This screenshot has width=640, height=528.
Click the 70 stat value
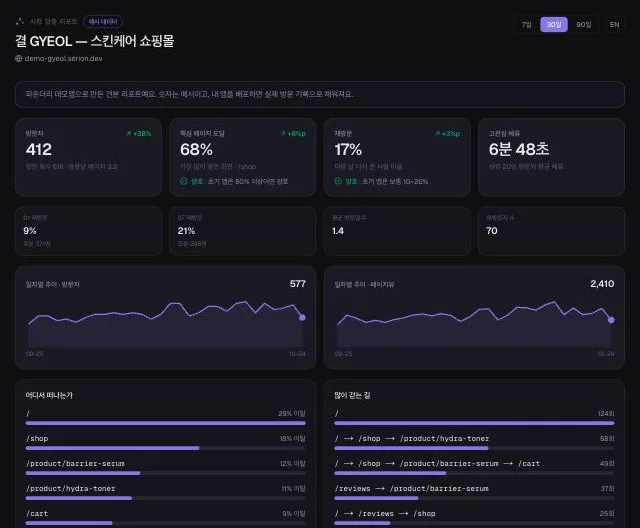(491, 231)
